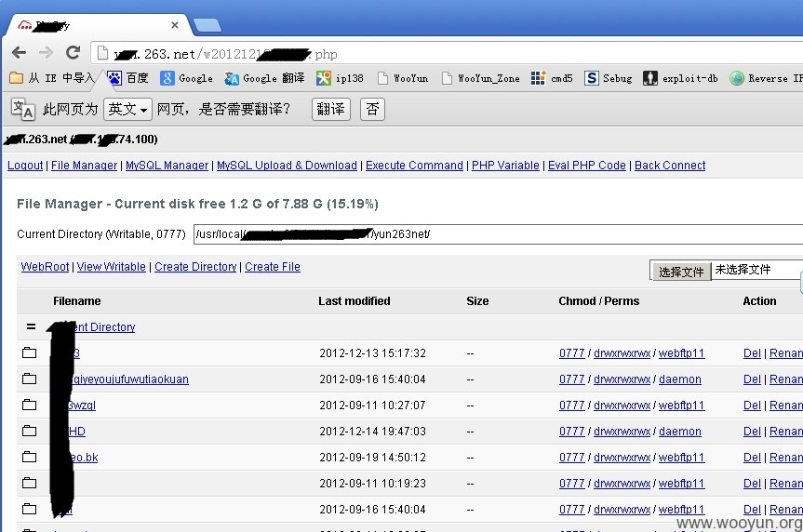Click the 选择文件 choose file button
The image size is (803, 532).
[680, 271]
